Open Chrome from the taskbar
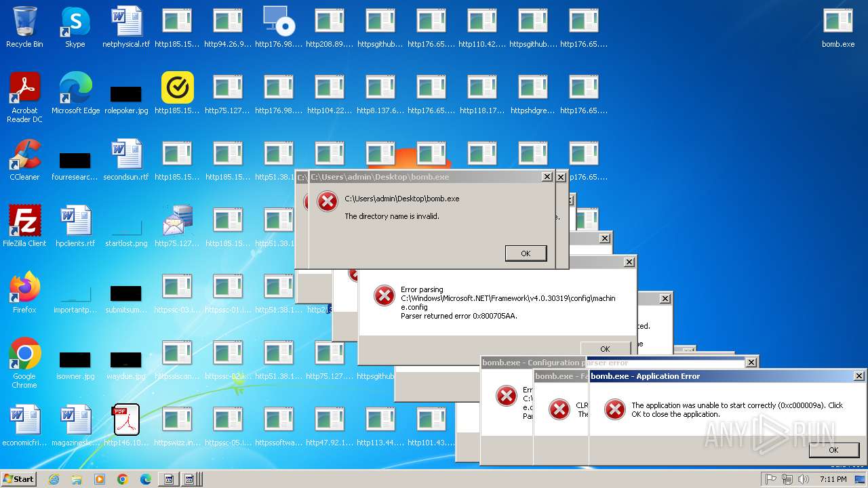This screenshot has width=868, height=488. pyautogui.click(x=123, y=479)
